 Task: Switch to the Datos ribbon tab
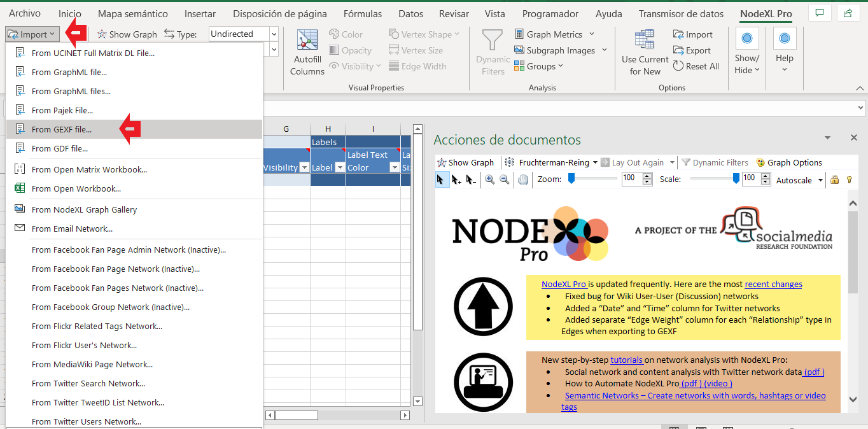click(410, 13)
